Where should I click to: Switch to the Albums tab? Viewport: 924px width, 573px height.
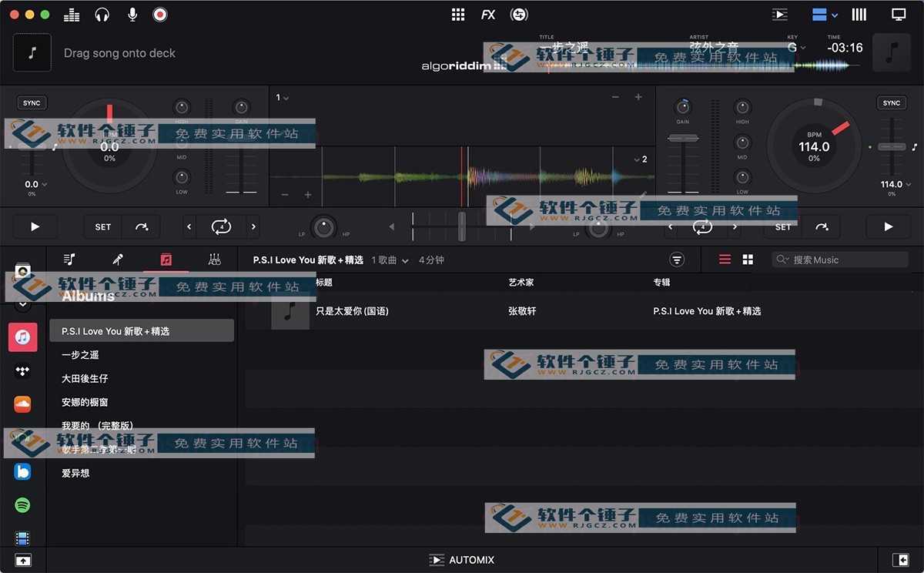(166, 260)
